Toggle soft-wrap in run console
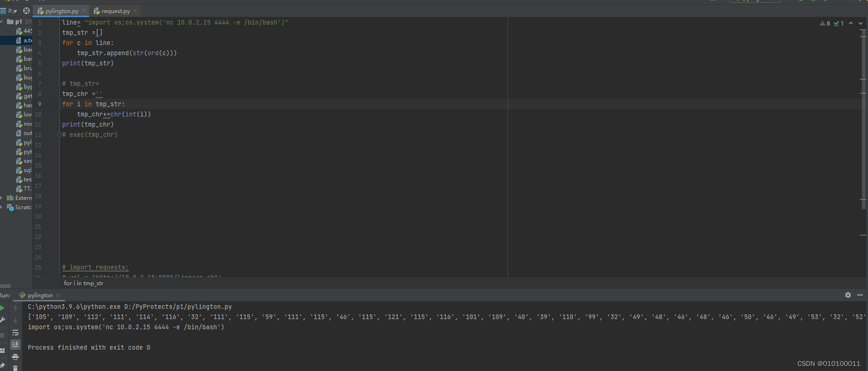This screenshot has width=868, height=371. coord(15,333)
